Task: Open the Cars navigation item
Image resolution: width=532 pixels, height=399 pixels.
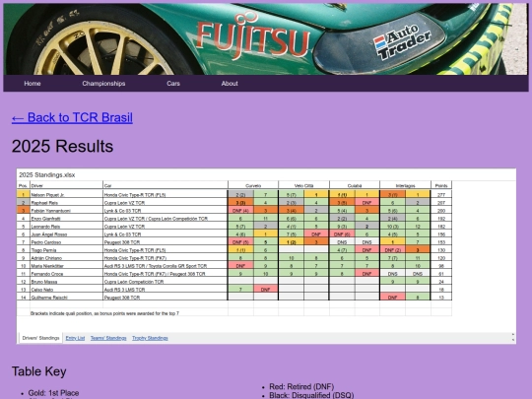Action: tap(173, 84)
